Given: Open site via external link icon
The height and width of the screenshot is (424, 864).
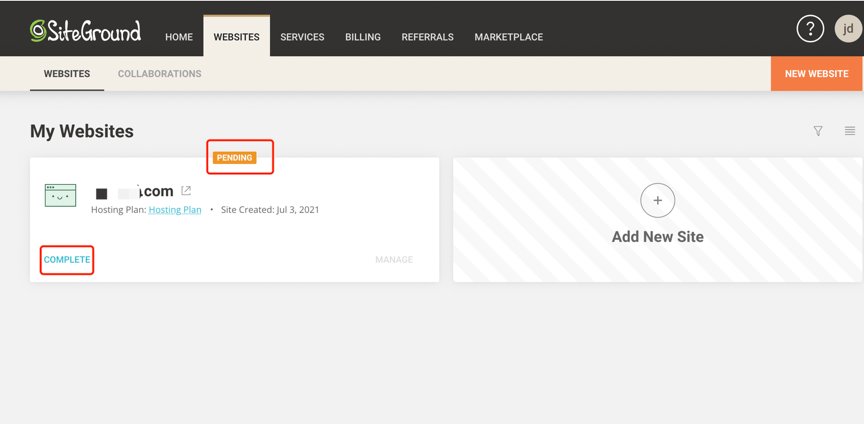Looking at the screenshot, I should coord(186,191).
